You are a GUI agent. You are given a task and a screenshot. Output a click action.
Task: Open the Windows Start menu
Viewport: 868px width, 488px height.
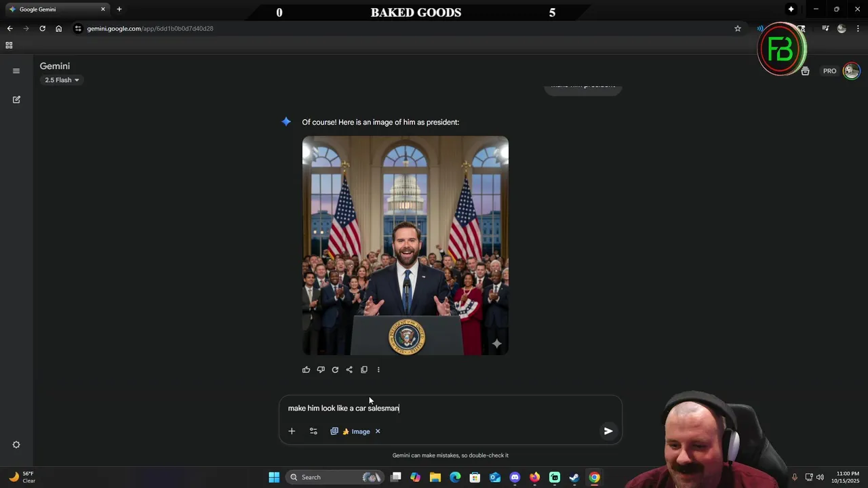[274, 477]
